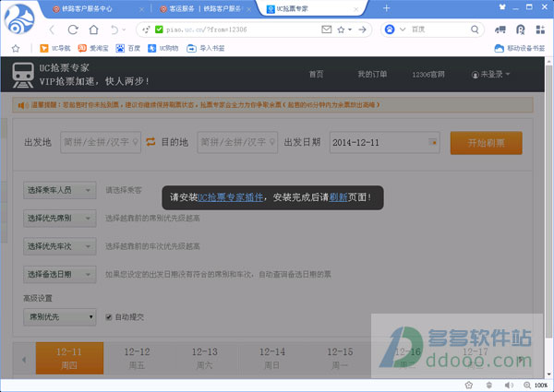Expand the search engine chooser arrow
The height and width of the screenshot is (392, 554).
click(403, 30)
